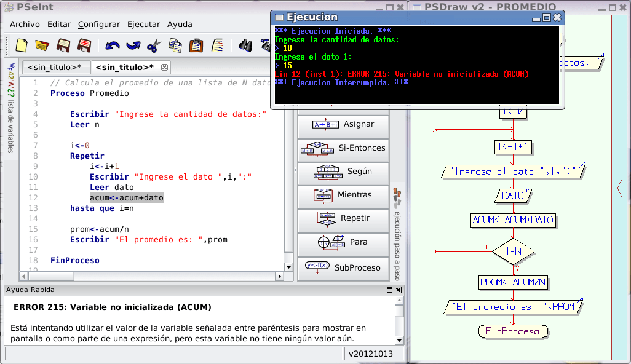
Task: Click the ERROR 215 line in console
Action: [x=402, y=74]
